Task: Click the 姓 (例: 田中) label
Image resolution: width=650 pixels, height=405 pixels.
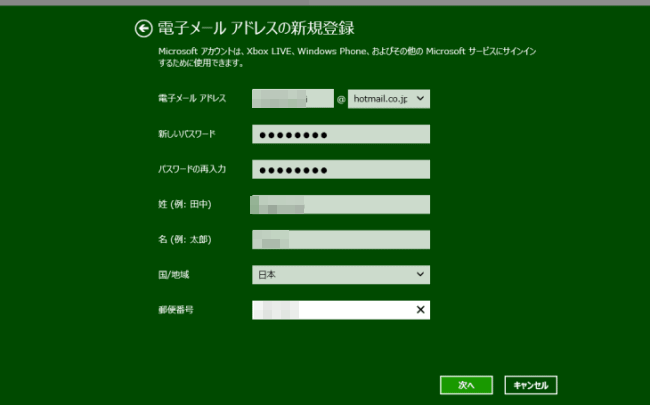Action: [178, 204]
